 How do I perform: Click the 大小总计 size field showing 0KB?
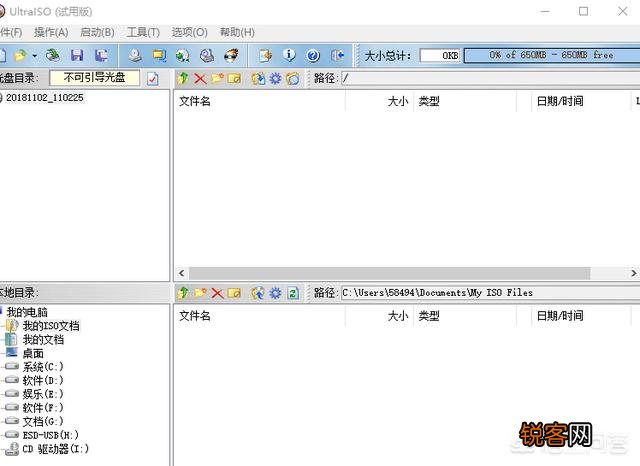[x=440, y=55]
